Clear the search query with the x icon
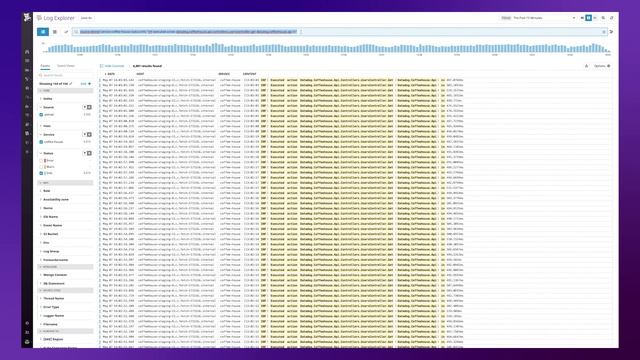 (604, 32)
